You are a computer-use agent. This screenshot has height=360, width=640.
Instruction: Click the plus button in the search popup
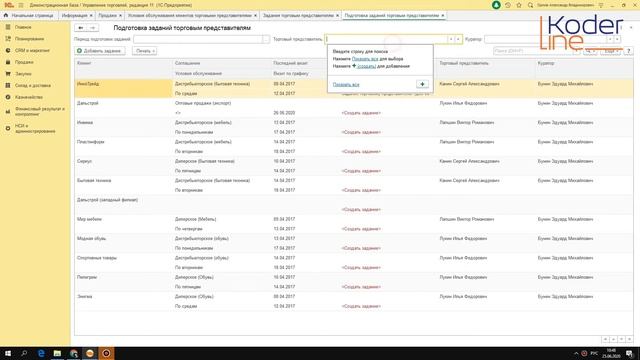click(x=422, y=84)
